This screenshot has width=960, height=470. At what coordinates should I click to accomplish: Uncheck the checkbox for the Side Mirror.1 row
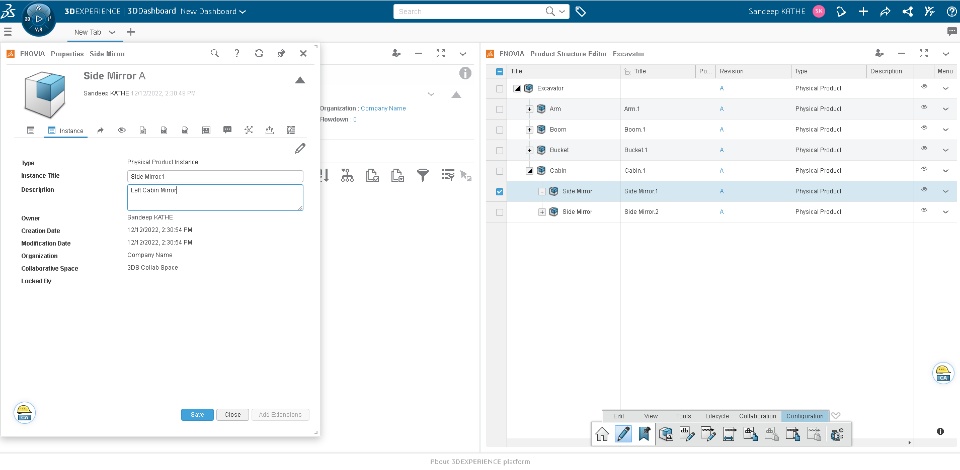499,192
